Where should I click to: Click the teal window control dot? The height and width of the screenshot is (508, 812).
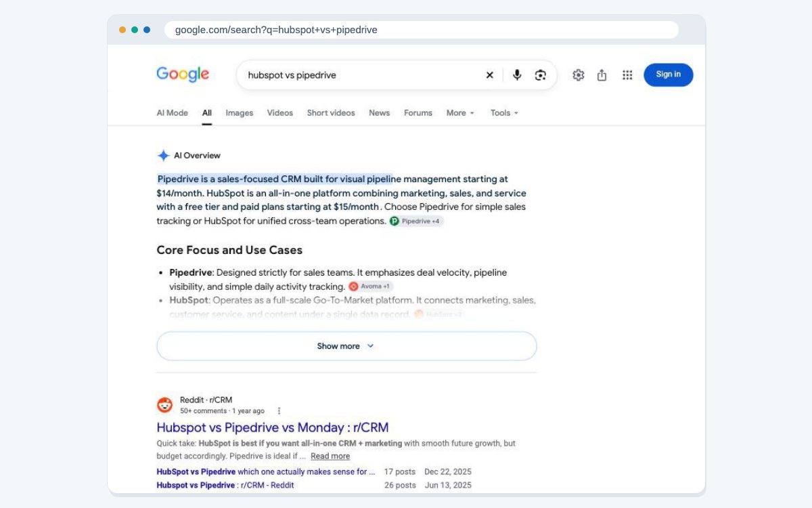point(135,30)
